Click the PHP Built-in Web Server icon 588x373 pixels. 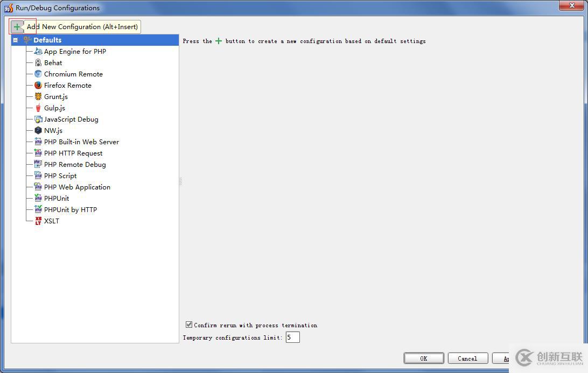38,142
